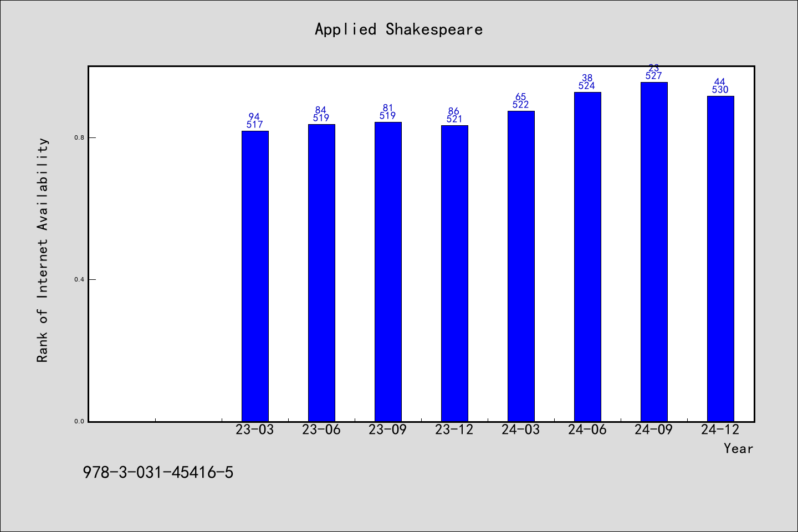Click the value 530 above the 24-12 bar
The width and height of the screenshot is (798, 532).
(720, 90)
